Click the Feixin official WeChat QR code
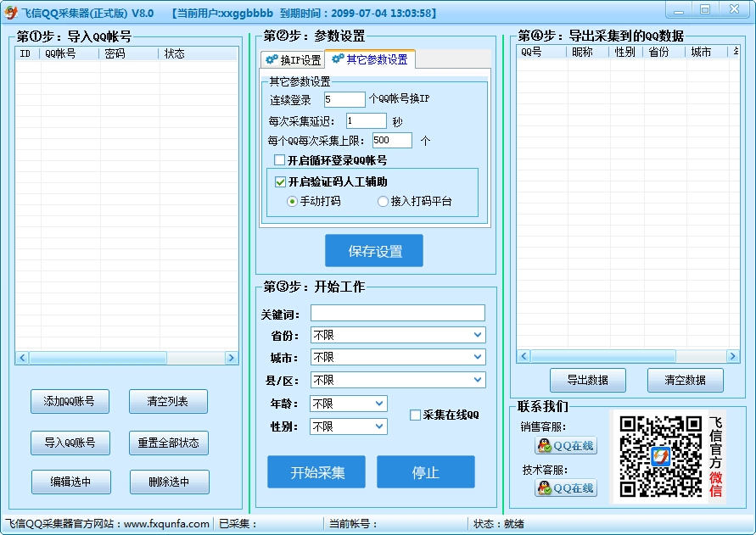Viewport: 756px width, 535px height. (660, 456)
